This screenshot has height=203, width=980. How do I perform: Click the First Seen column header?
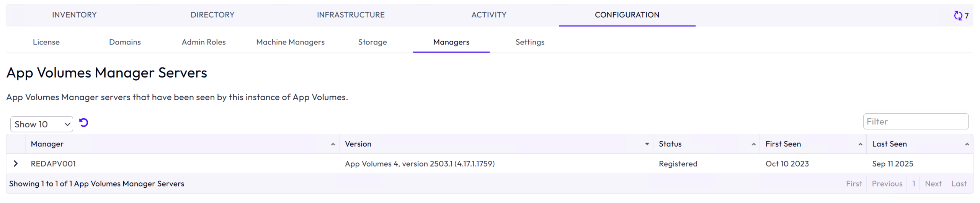coord(813,144)
